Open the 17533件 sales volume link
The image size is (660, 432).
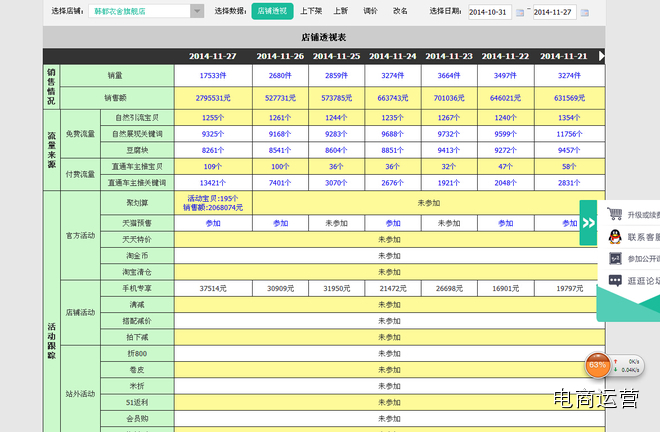[213, 75]
